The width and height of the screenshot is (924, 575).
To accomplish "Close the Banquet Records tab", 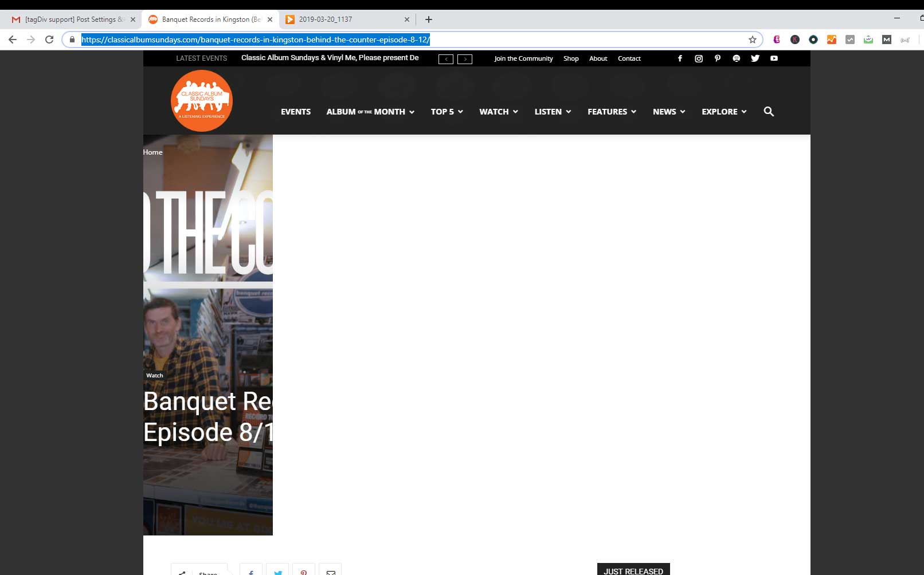I will (x=270, y=19).
